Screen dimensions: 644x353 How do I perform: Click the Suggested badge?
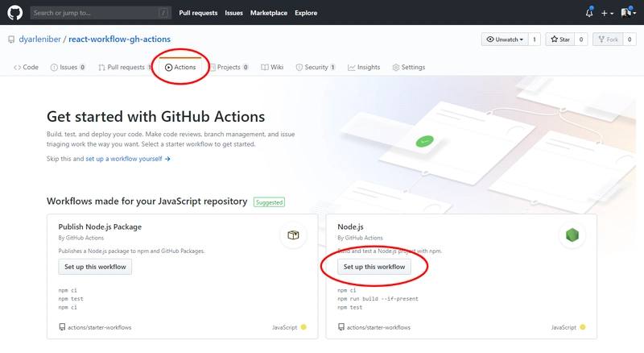point(269,202)
